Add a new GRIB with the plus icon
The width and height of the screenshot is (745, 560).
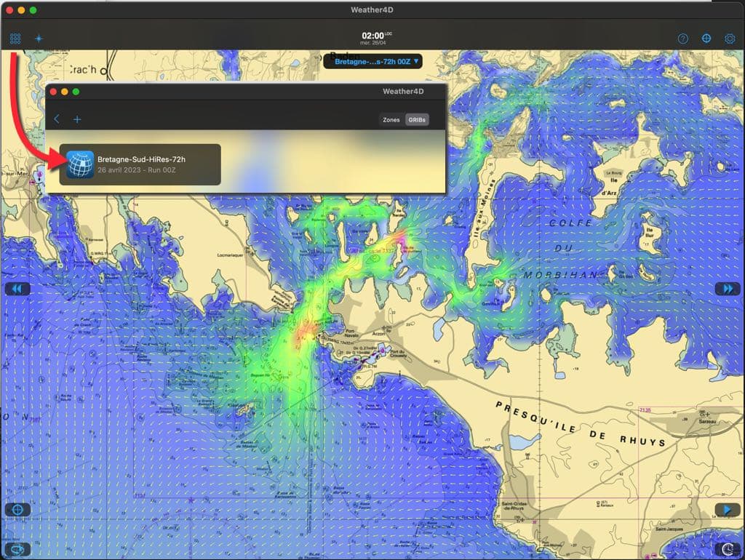pos(77,120)
